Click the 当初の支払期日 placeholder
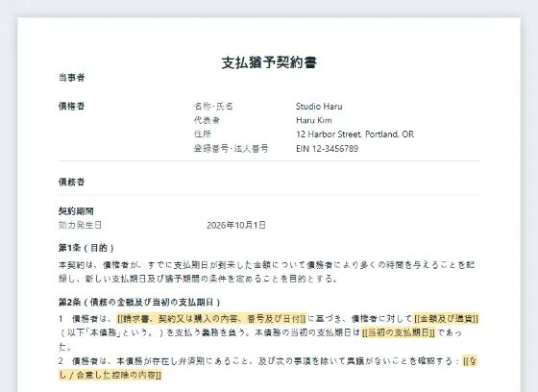Image resolution: width=538 pixels, height=392 pixels. [399, 332]
